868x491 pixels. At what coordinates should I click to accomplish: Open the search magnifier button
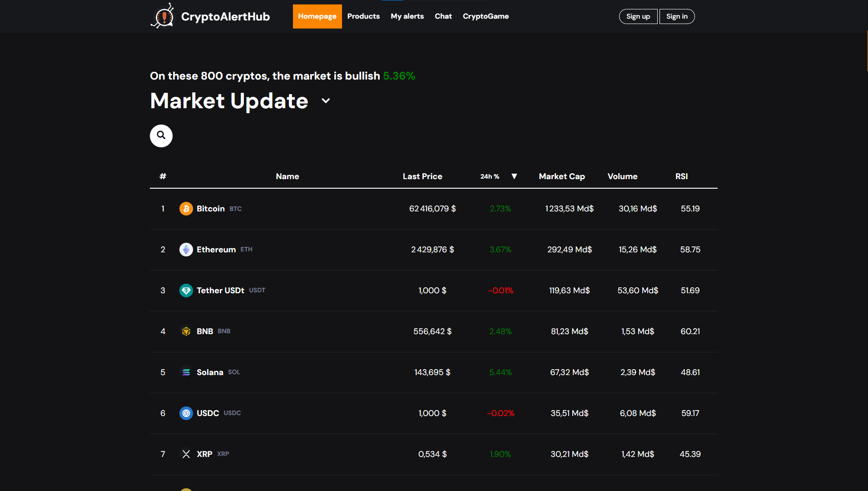click(x=161, y=135)
